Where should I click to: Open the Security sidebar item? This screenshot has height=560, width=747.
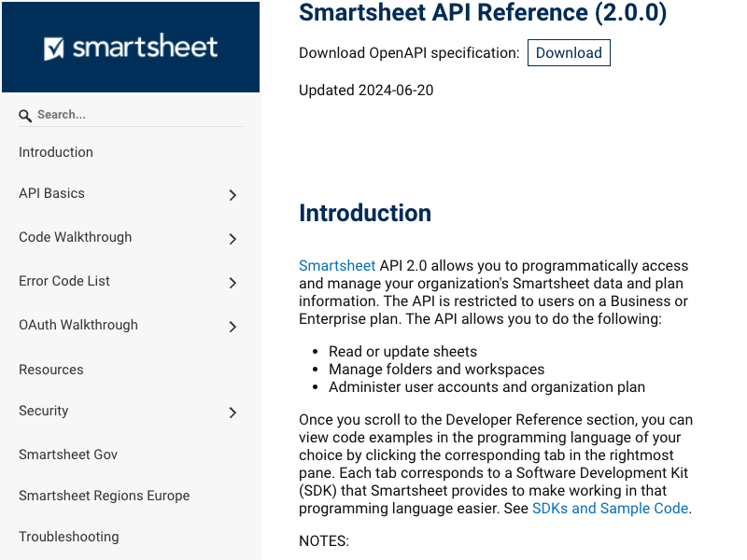pyautogui.click(x=43, y=411)
